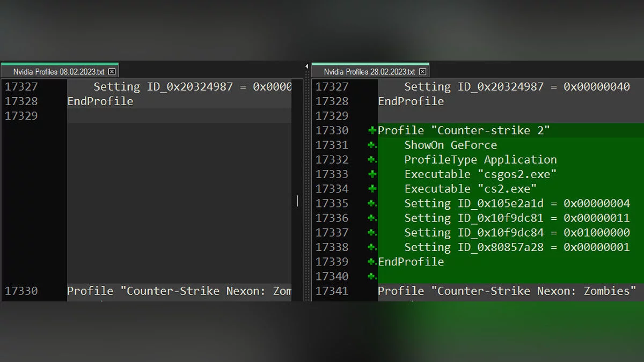Click Setting ID_0x20324987 line in left pane
Image resolution: width=644 pixels, height=362 pixels.
[x=193, y=86]
